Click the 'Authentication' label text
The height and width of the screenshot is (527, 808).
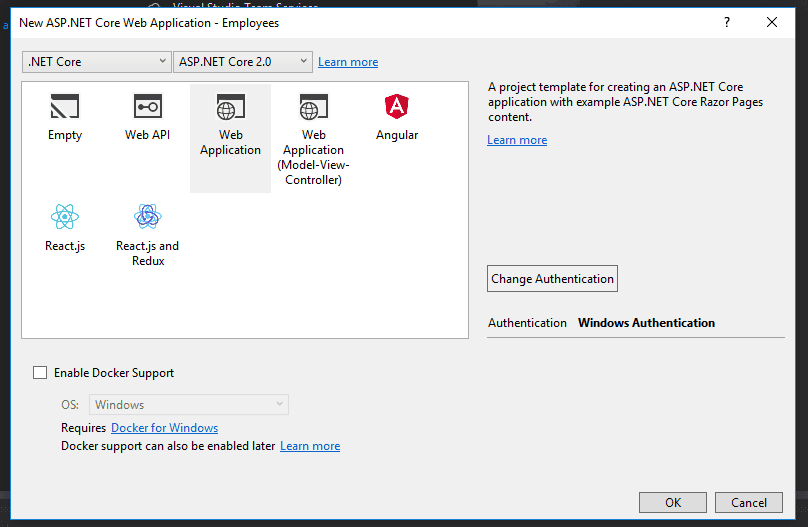[x=527, y=323]
